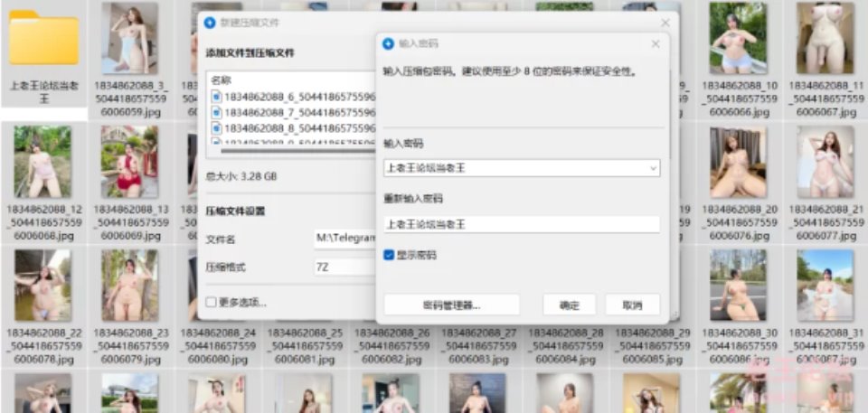This screenshot has width=868, height=413.
Task: Click the horizontal scrollbar in file list
Action: [x=297, y=149]
